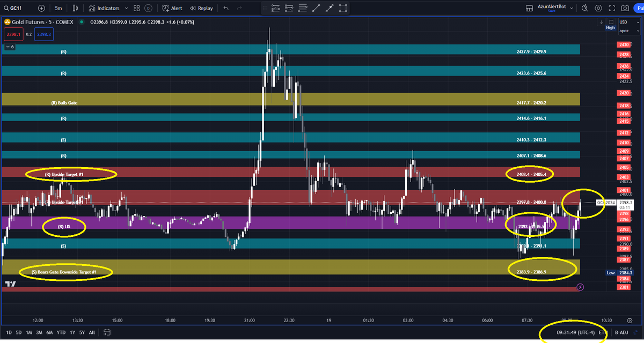The height and width of the screenshot is (343, 644).
Task: Select the 5D time range
Action: coord(19,332)
